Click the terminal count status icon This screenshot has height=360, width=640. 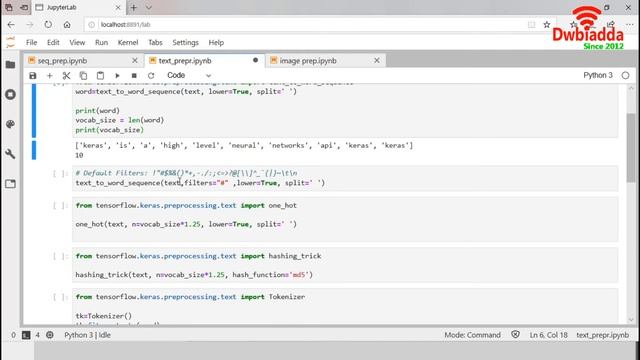tap(26, 335)
